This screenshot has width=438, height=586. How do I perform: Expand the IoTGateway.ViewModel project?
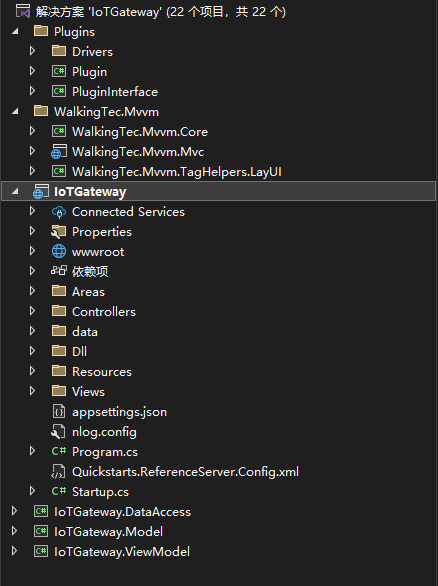[x=15, y=551]
